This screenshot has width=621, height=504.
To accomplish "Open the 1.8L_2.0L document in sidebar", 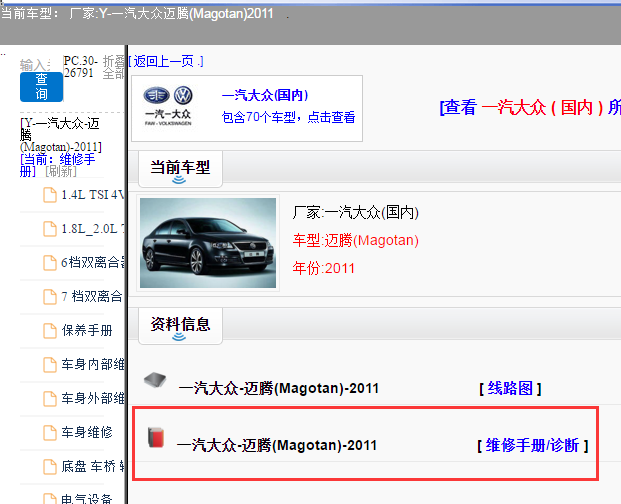I will pyautogui.click(x=93, y=229).
